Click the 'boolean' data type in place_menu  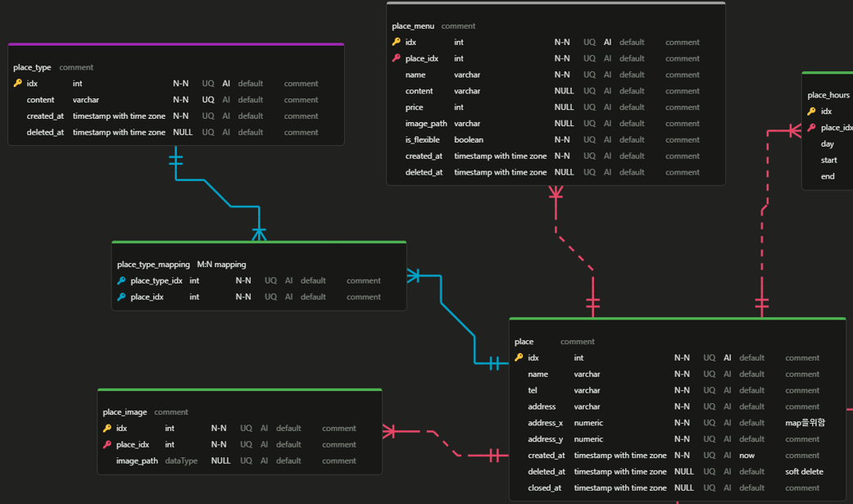(x=469, y=140)
